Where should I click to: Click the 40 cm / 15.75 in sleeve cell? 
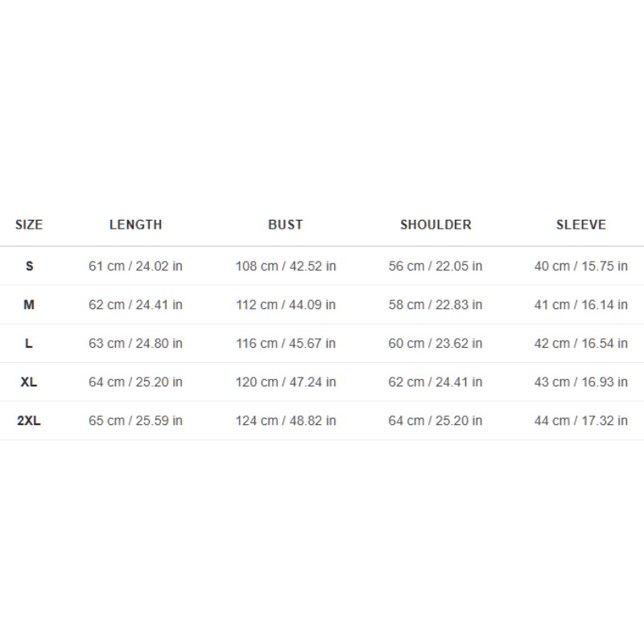click(x=580, y=266)
